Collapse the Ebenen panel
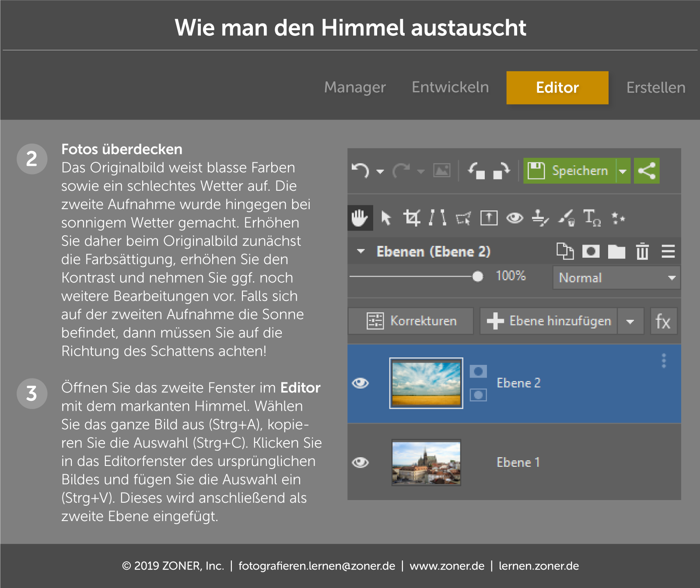 (360, 252)
